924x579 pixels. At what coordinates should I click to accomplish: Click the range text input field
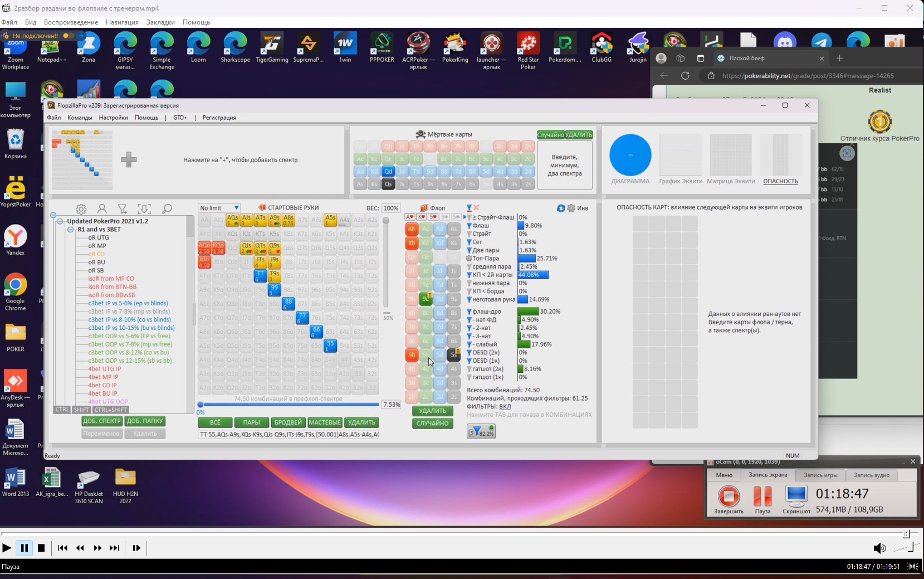[x=289, y=434]
